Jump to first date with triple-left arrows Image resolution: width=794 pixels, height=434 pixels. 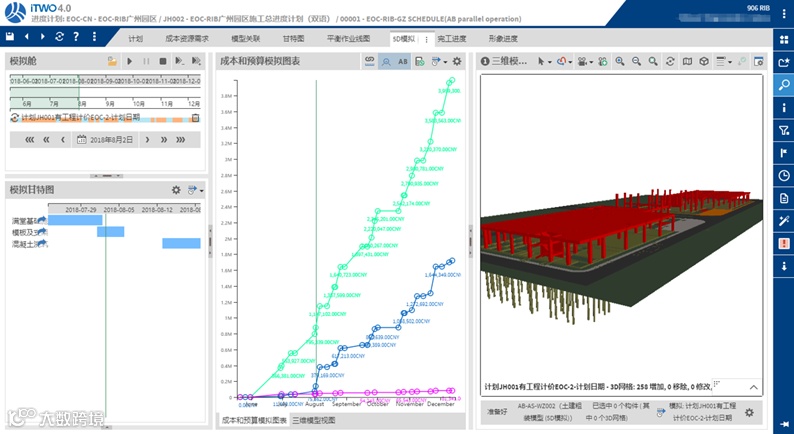pos(30,140)
